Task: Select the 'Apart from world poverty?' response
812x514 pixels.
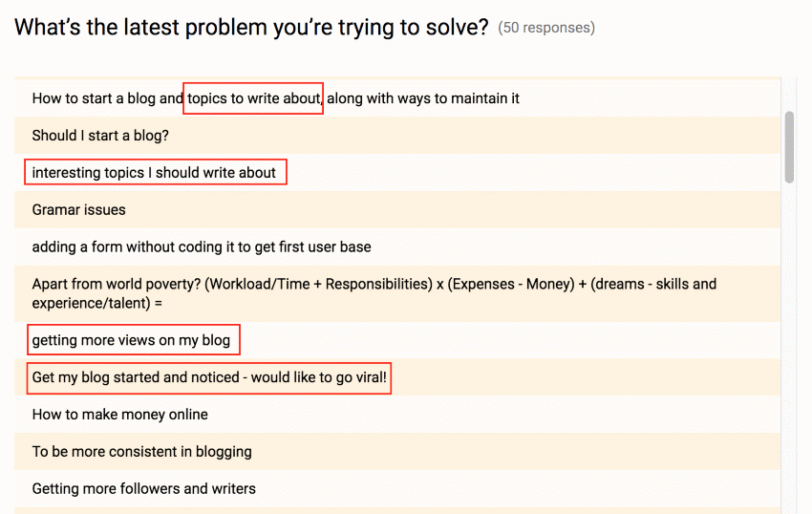Action: (x=397, y=294)
